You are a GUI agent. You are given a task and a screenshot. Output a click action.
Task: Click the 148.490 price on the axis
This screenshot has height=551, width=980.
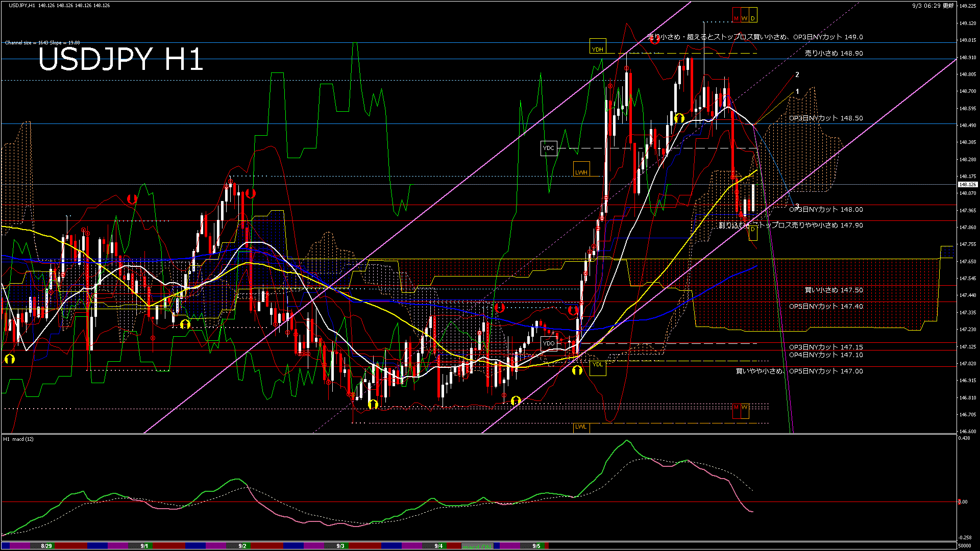pos(968,125)
